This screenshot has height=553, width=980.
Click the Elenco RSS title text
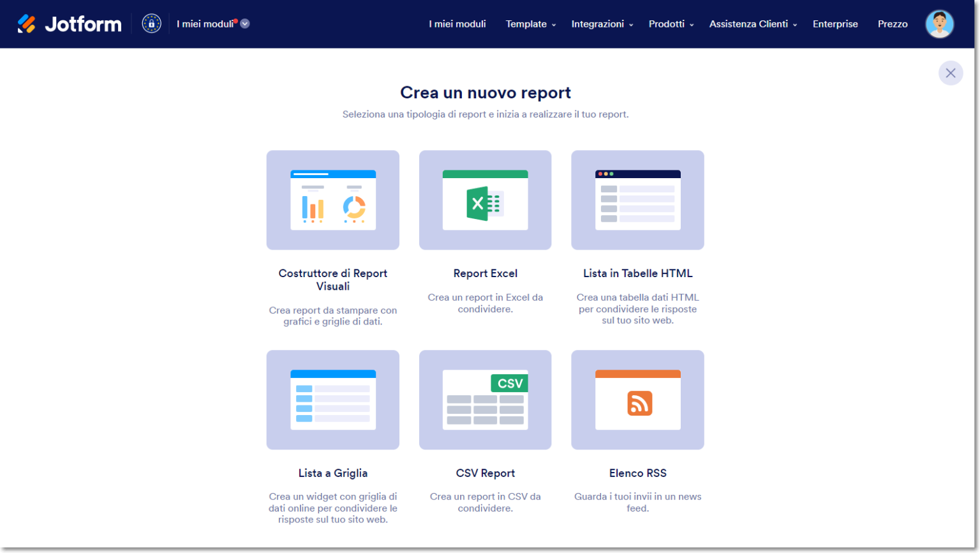tap(637, 473)
